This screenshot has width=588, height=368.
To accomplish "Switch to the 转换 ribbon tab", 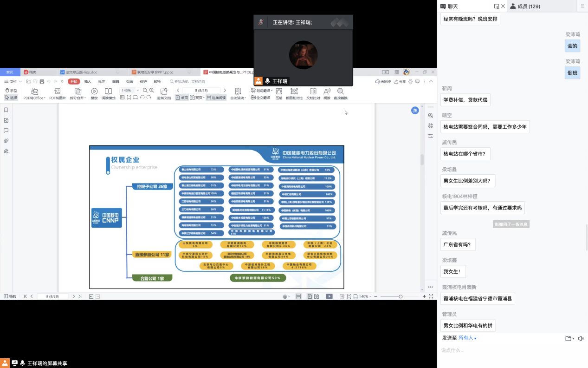I will (x=157, y=81).
